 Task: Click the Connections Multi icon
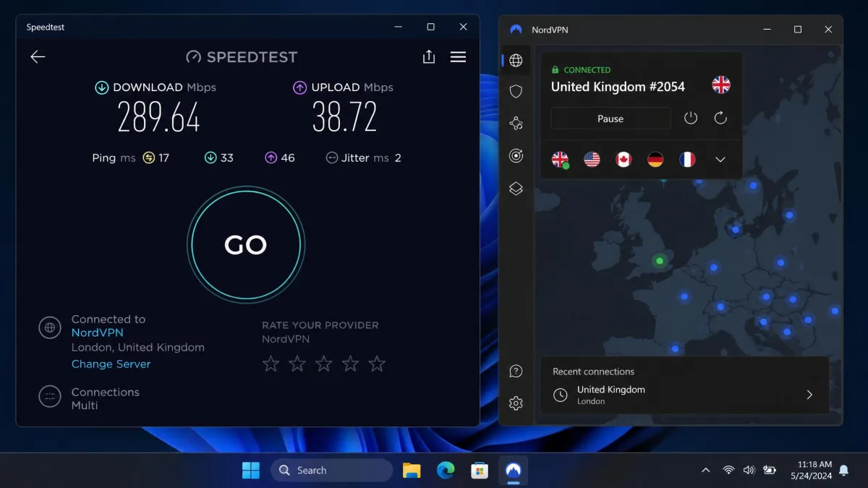pyautogui.click(x=50, y=396)
